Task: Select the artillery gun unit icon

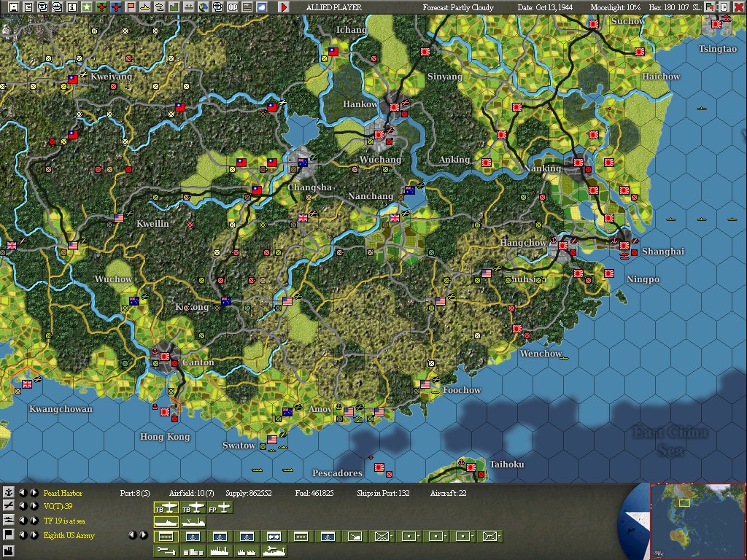Action: click(x=355, y=536)
